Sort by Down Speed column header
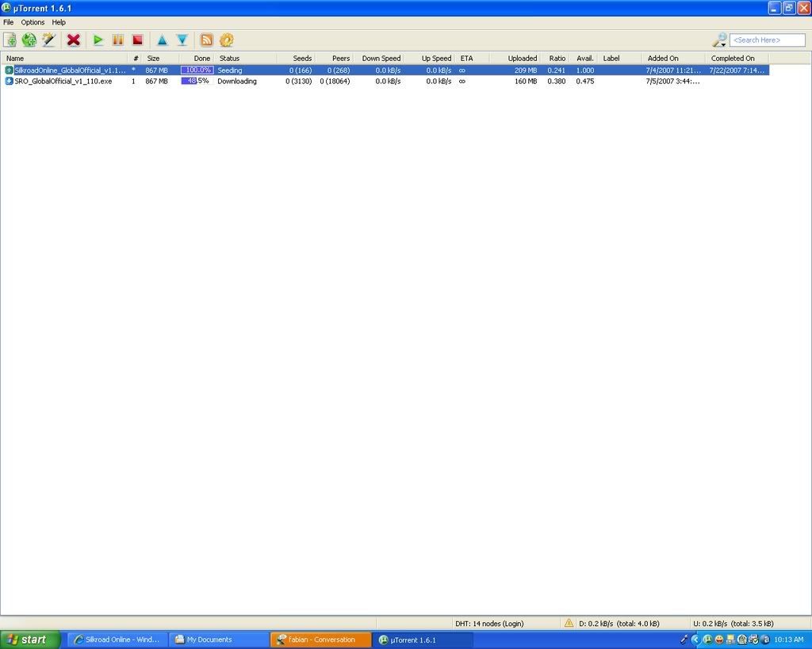812x649 pixels. click(379, 59)
